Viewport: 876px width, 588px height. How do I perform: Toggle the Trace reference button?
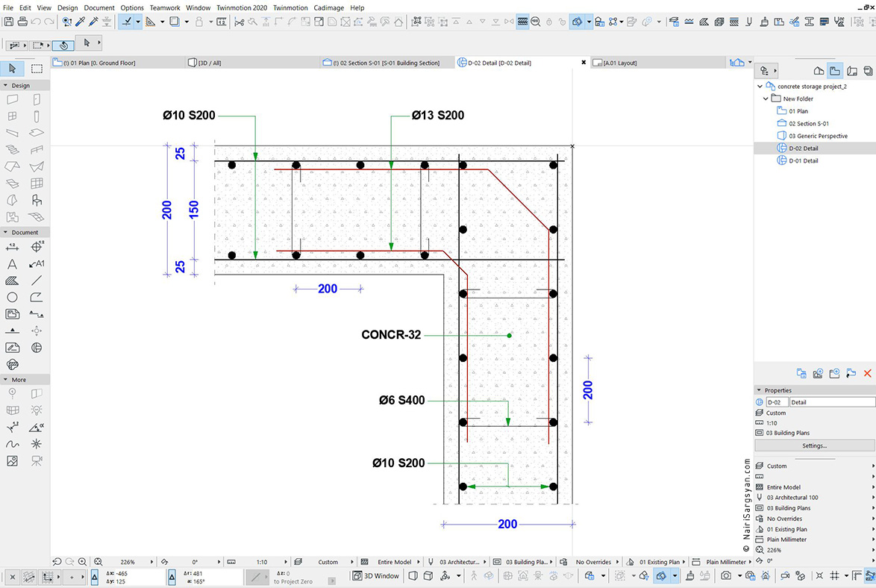tap(577, 22)
